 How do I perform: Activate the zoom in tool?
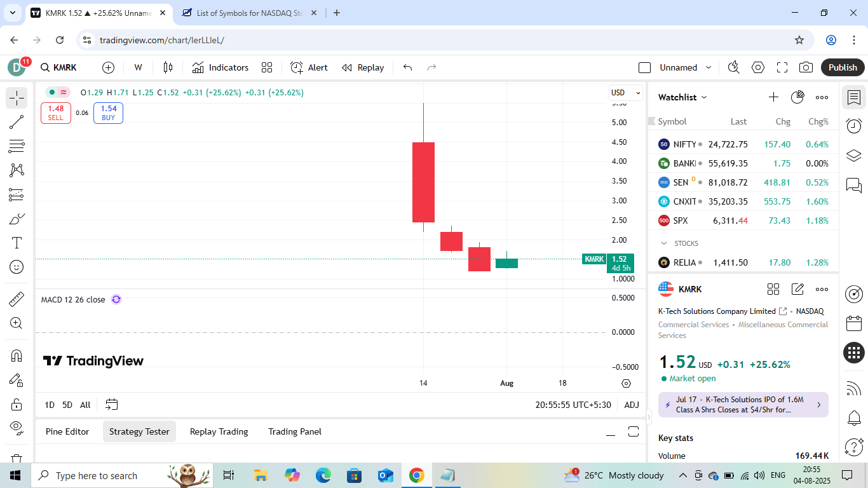pos(17,323)
